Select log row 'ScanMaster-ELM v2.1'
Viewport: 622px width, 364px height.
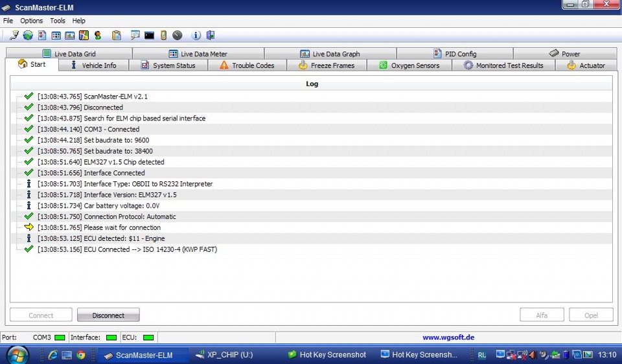(312, 97)
